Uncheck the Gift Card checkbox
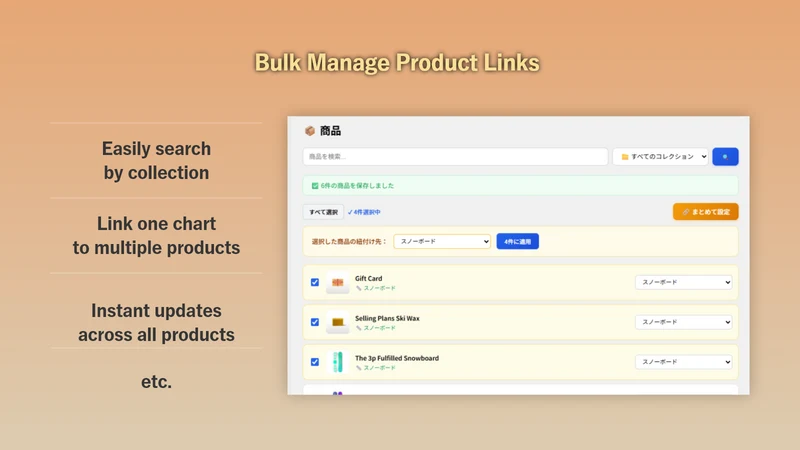The width and height of the screenshot is (800, 450). coord(315,282)
